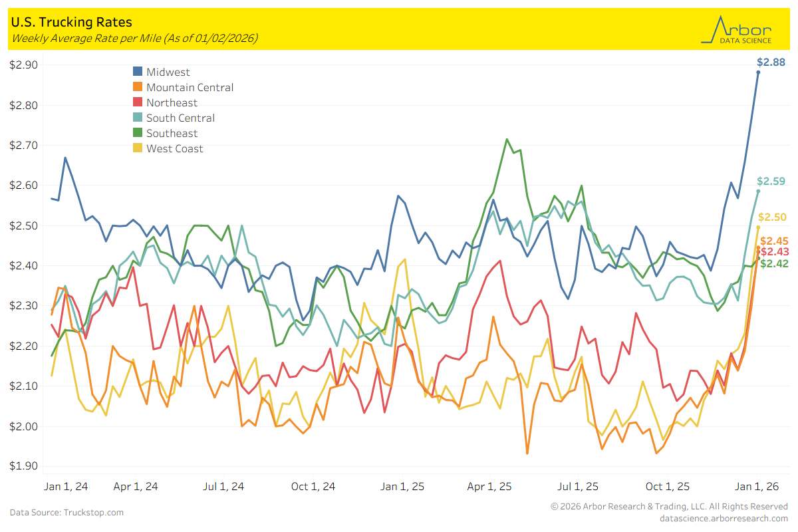Click the Arbor Data Science logo
The width and height of the screenshot is (798, 532).
coord(736,29)
